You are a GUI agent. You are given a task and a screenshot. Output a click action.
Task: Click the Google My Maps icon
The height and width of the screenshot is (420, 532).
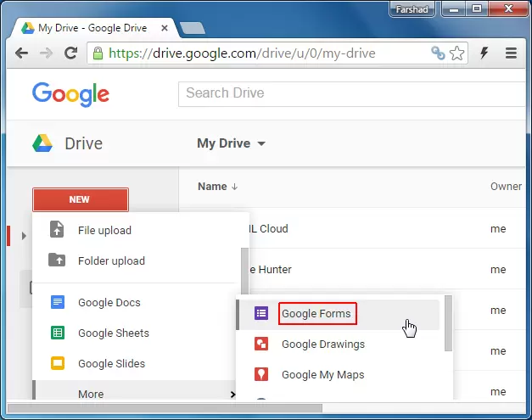pyautogui.click(x=260, y=374)
